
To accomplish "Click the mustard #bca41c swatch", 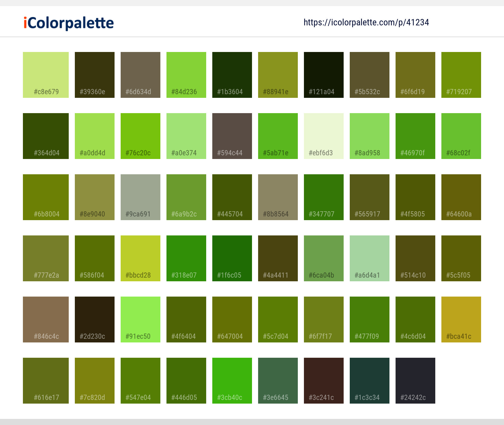I will point(461,320).
